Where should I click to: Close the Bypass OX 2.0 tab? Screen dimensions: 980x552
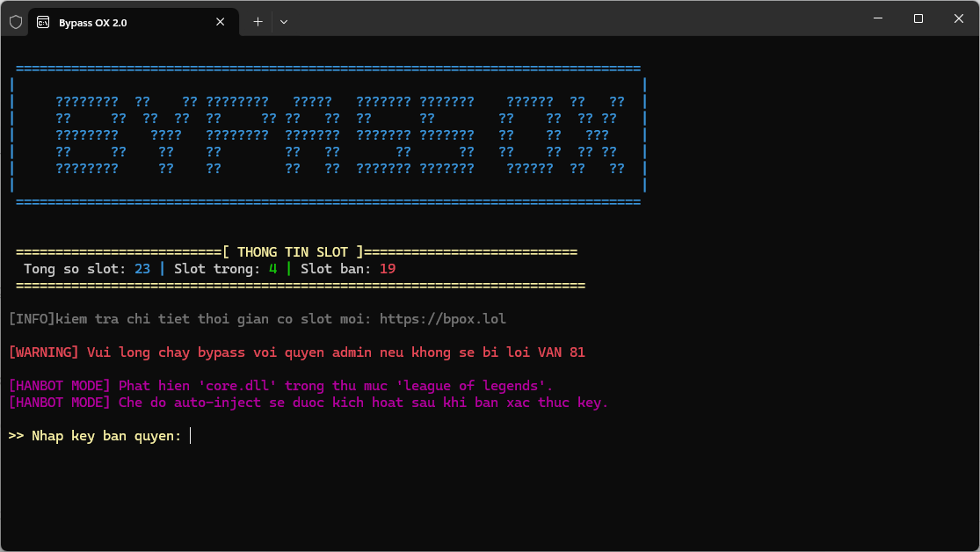click(x=221, y=22)
